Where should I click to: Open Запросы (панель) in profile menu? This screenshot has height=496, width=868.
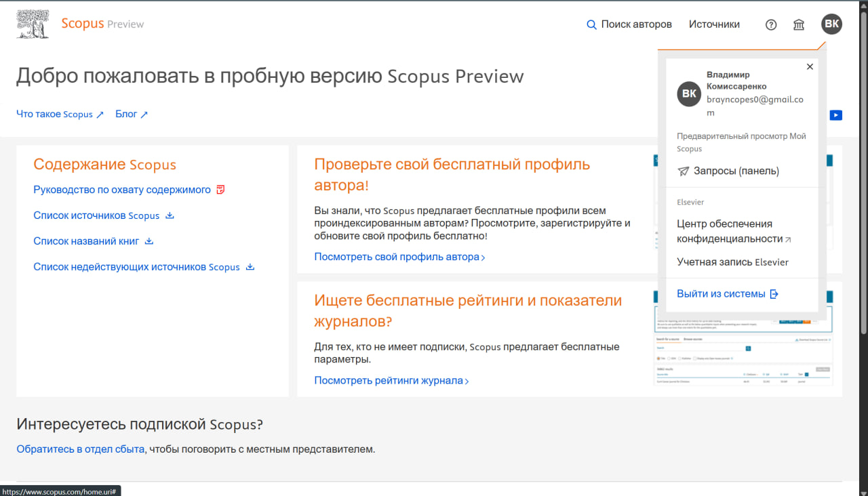click(736, 171)
